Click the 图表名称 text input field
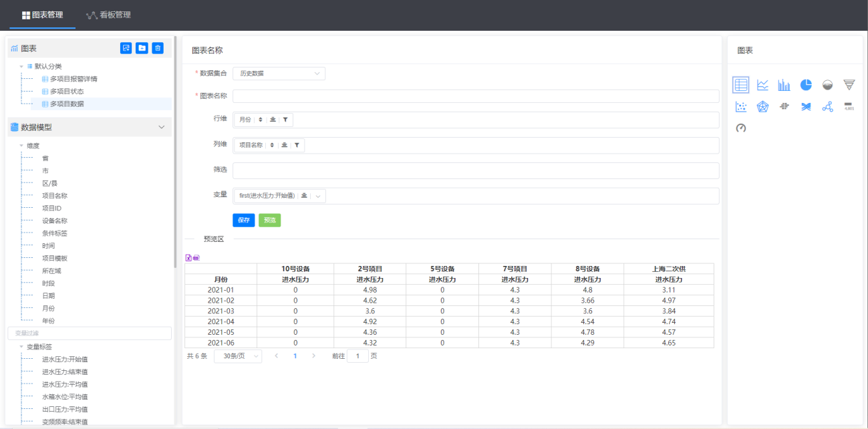This screenshot has height=429, width=868. point(475,96)
